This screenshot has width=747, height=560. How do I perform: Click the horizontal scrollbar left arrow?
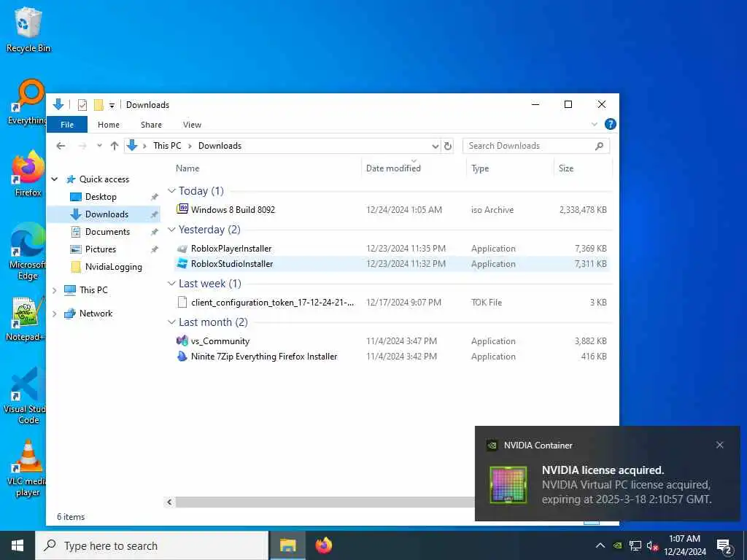(169, 502)
